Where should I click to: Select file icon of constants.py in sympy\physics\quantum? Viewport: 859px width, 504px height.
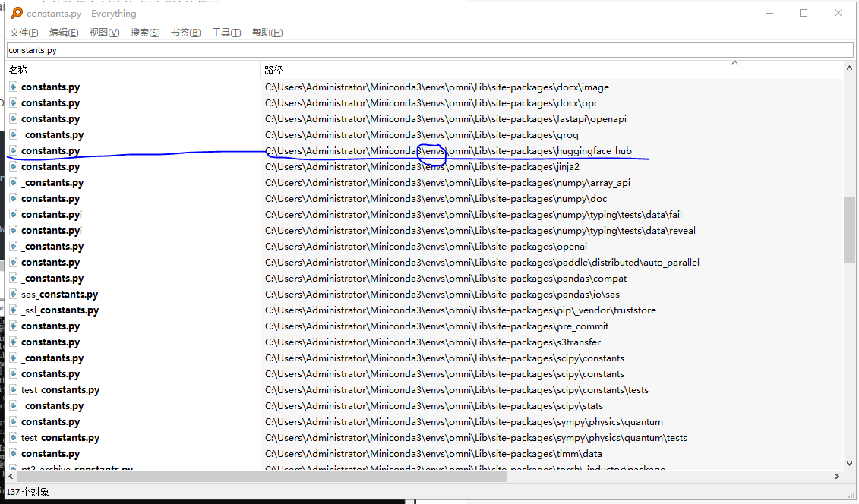pyautogui.click(x=13, y=421)
